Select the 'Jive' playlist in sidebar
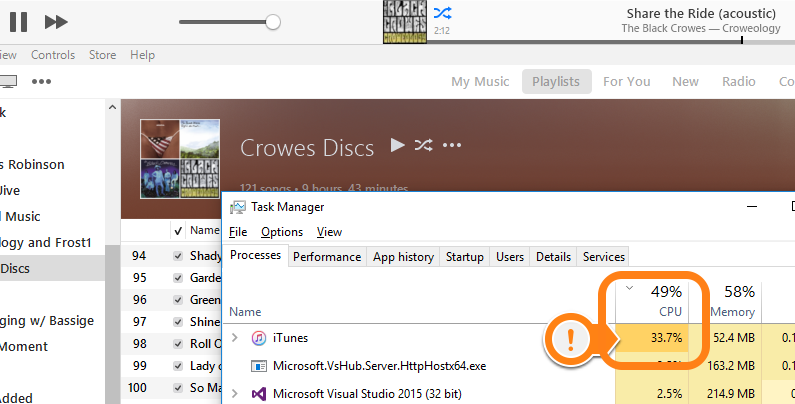 [x=10, y=191]
